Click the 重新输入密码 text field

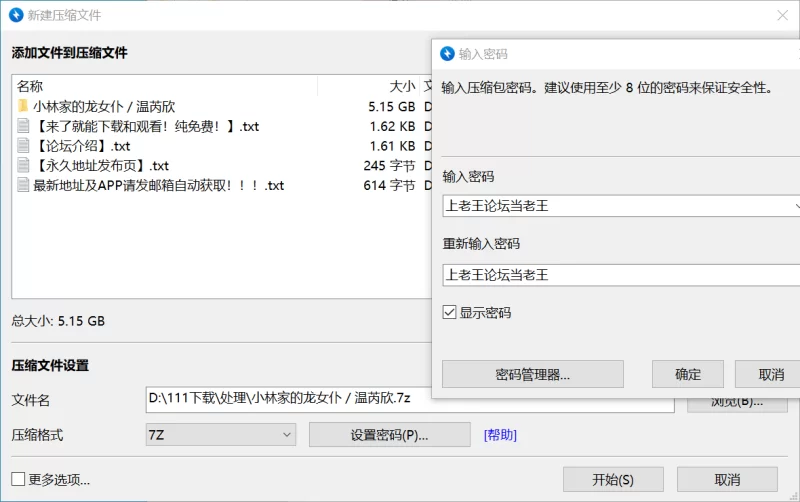tap(621, 275)
